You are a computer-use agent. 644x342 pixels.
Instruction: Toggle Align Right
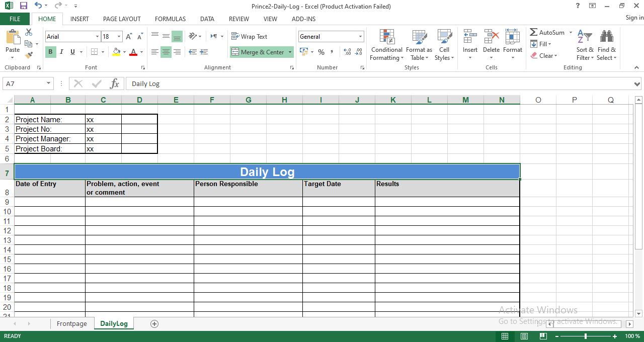177,52
